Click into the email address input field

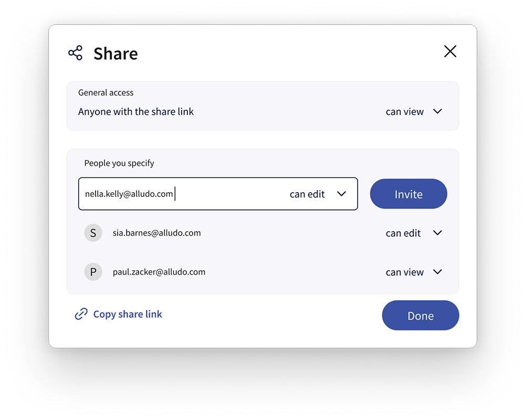click(181, 194)
